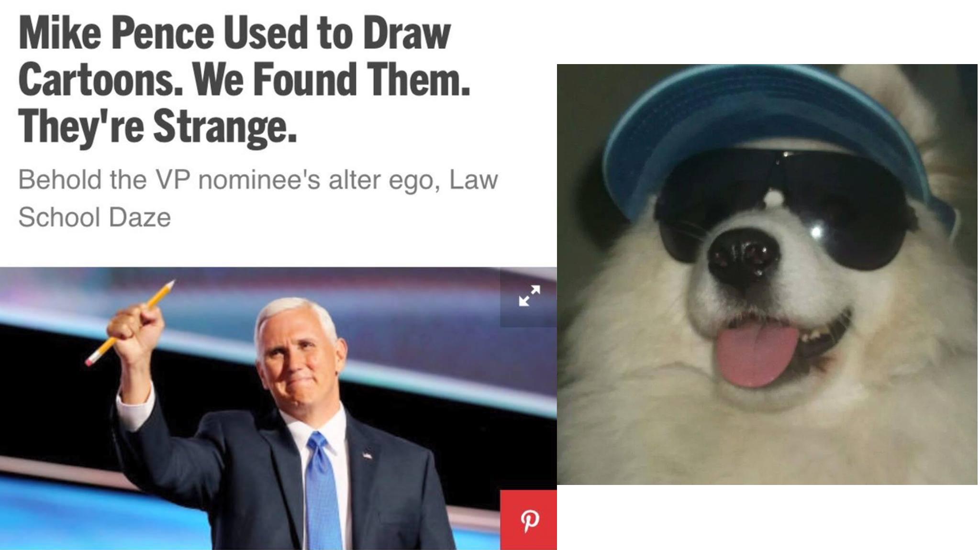Click the words 'We Found Them.' in headline
This screenshot has height=550, width=980.
tap(332, 79)
